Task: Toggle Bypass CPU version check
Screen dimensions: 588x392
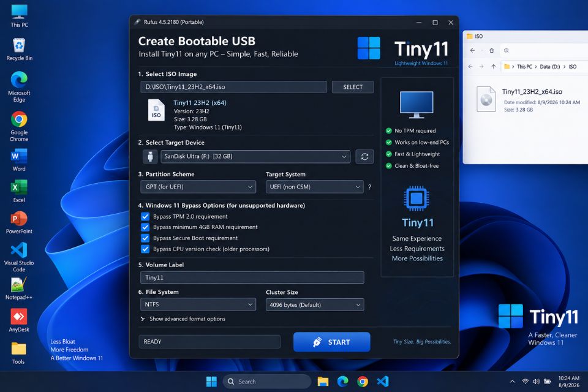Action: click(145, 249)
